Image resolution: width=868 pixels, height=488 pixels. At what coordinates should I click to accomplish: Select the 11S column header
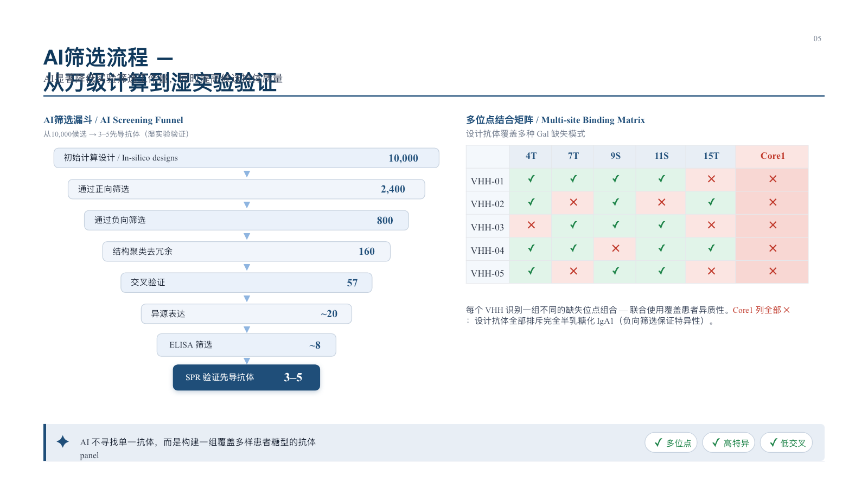pos(662,156)
